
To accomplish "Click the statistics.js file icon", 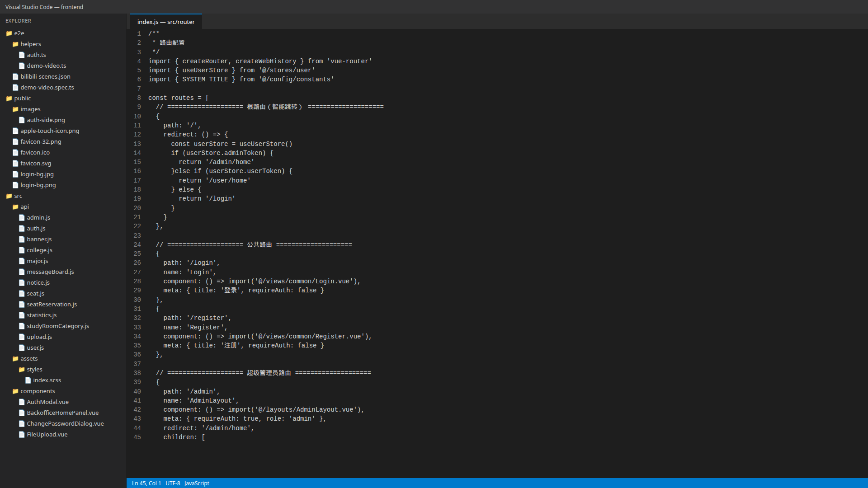I will click(x=22, y=315).
